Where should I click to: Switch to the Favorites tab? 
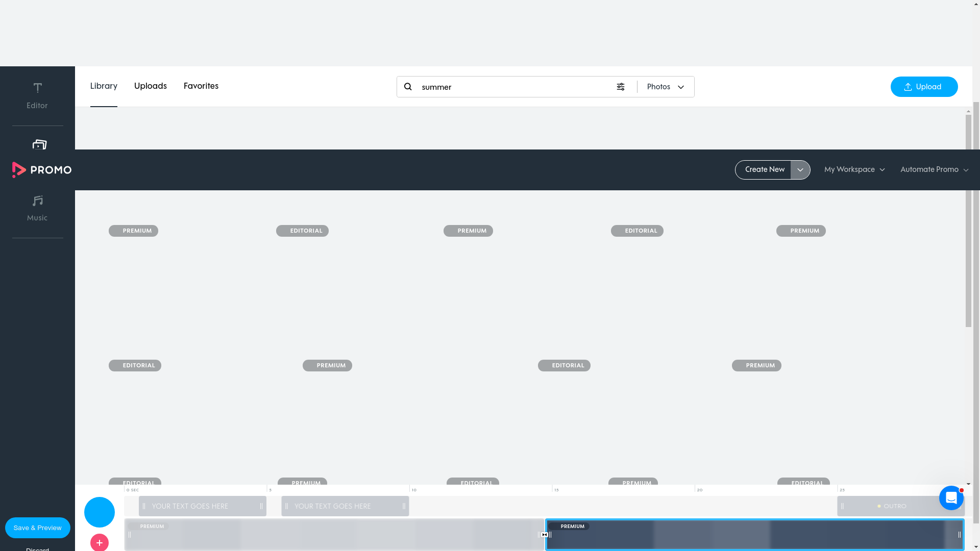201,86
